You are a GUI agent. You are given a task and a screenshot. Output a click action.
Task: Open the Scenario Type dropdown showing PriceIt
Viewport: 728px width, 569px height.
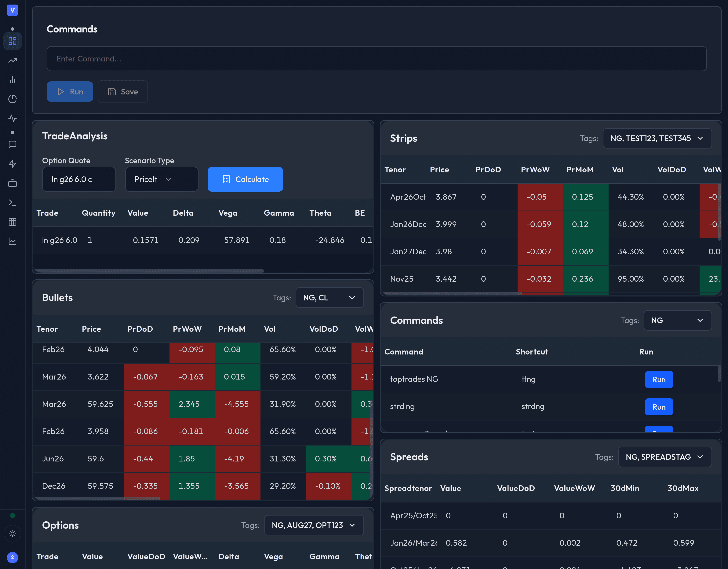pos(161,179)
